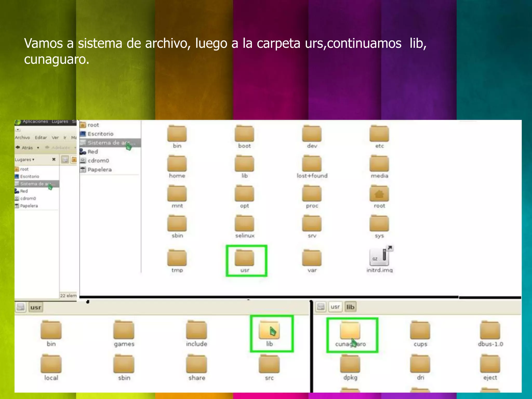The width and height of the screenshot is (532, 399).
Task: Click the Atrás back button
Action: [x=24, y=148]
